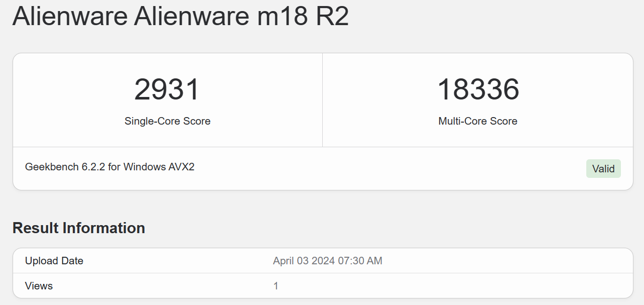The height and width of the screenshot is (305, 644).
Task: Click the Alienware m18 R2 page title
Action: (x=180, y=16)
